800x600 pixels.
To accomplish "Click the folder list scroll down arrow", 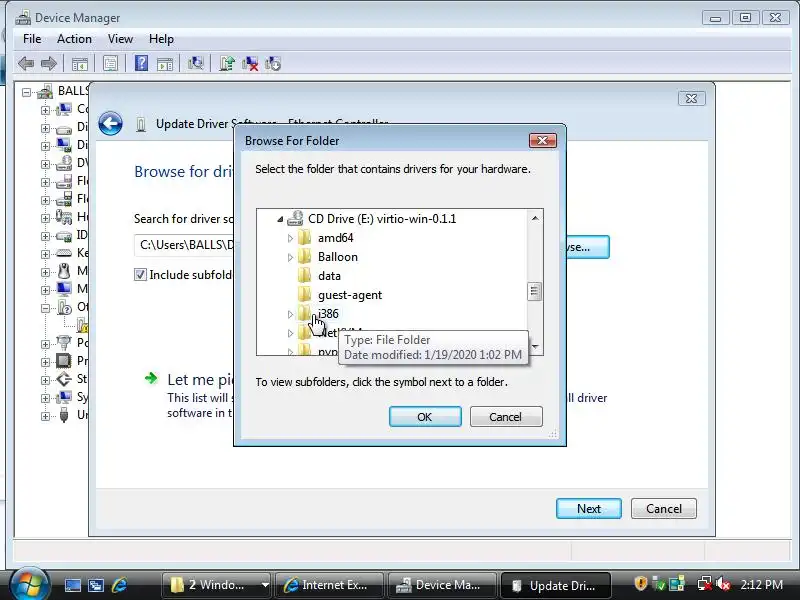I will tap(535, 346).
